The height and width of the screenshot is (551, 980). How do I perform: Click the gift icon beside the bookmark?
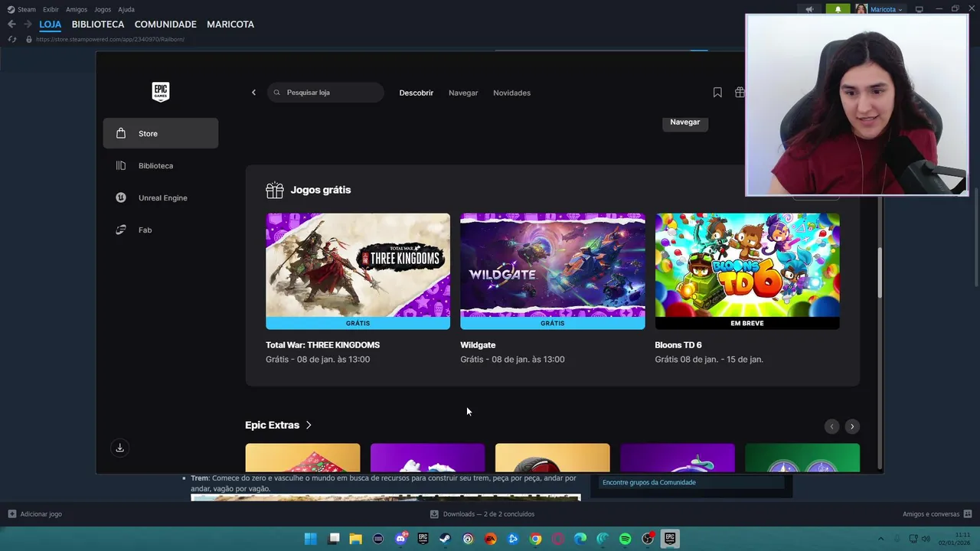tap(739, 93)
